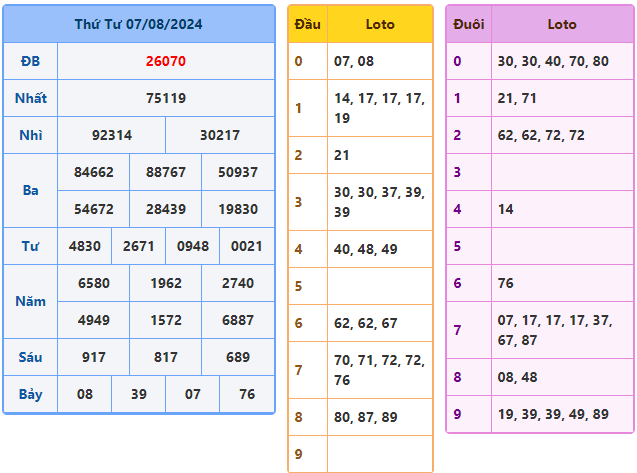Screen dimensions: 637x473
Task: Click the Loto header beside Đầu
Action: (380, 24)
